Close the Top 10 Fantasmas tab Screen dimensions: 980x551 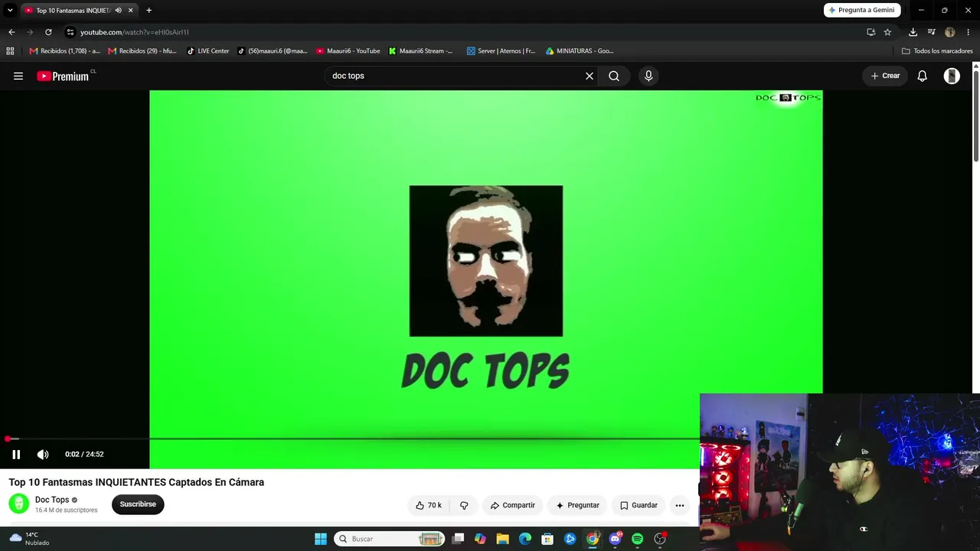130,10
